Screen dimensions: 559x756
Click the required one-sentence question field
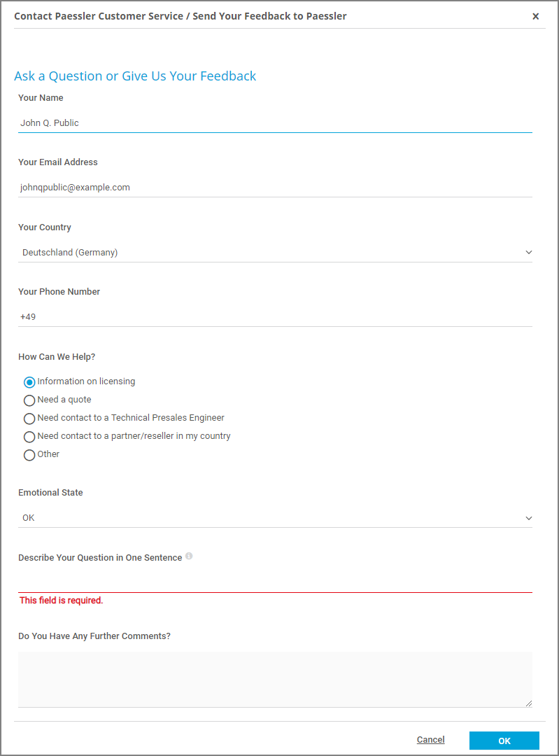[x=274, y=582]
